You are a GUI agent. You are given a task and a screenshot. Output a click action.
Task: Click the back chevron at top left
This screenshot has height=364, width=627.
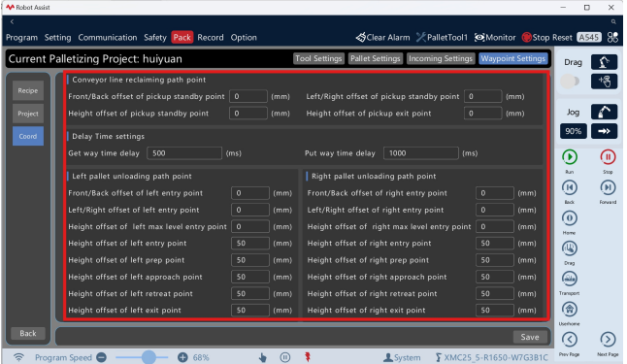pyautogui.click(x=12, y=21)
